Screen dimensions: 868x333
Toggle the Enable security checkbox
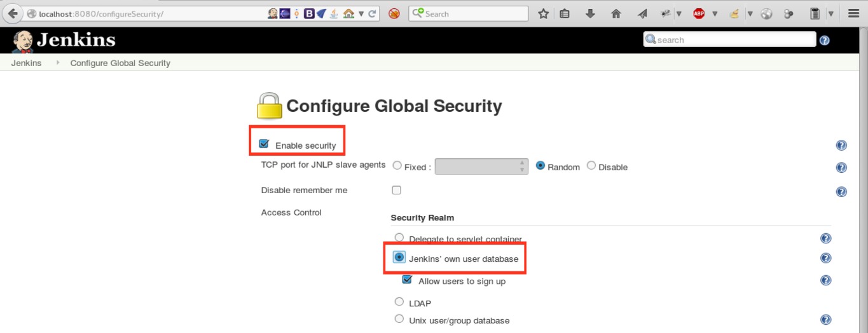(264, 144)
